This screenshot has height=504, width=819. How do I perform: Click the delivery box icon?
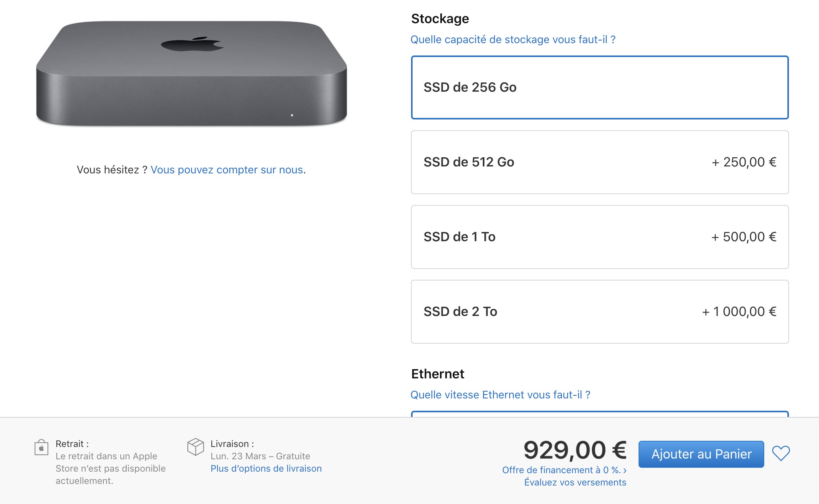[195, 447]
